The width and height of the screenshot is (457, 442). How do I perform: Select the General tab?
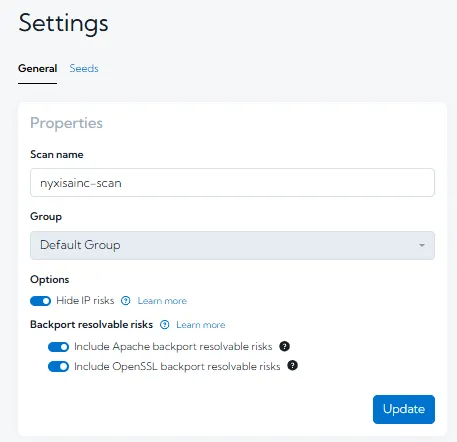tap(37, 68)
